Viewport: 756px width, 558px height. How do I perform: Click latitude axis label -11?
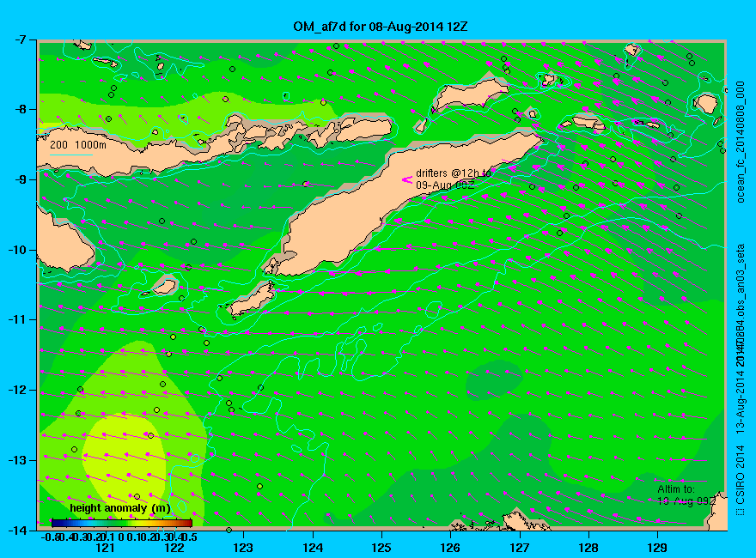(16, 320)
